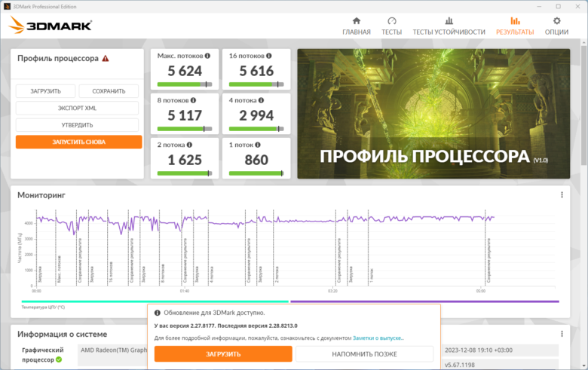Click the 05:00 mark on chart time axis

[x=480, y=291]
